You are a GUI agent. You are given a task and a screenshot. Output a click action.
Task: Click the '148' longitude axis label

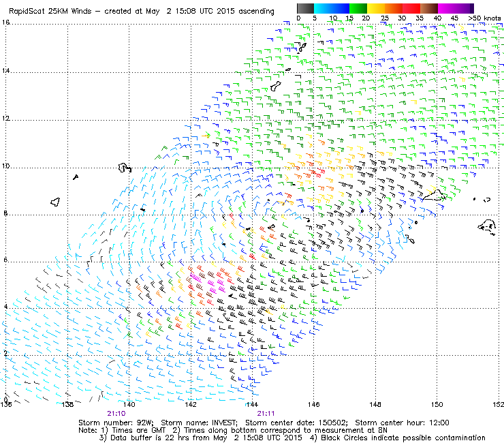click(375, 404)
